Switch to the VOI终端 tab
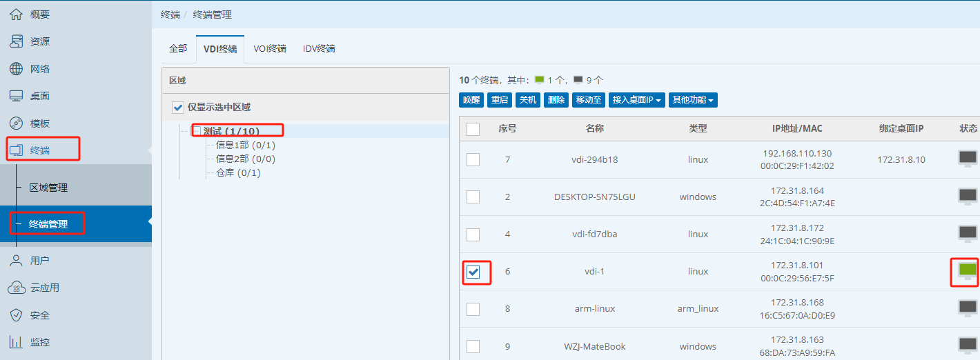 [270, 49]
